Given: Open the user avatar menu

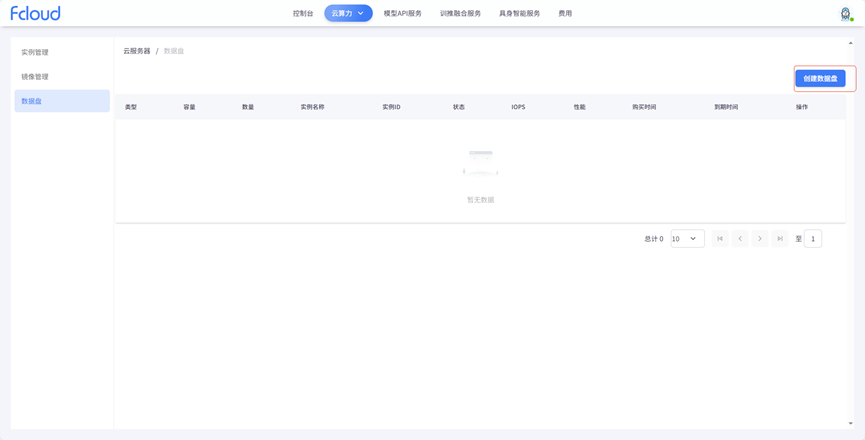Looking at the screenshot, I should coord(845,14).
